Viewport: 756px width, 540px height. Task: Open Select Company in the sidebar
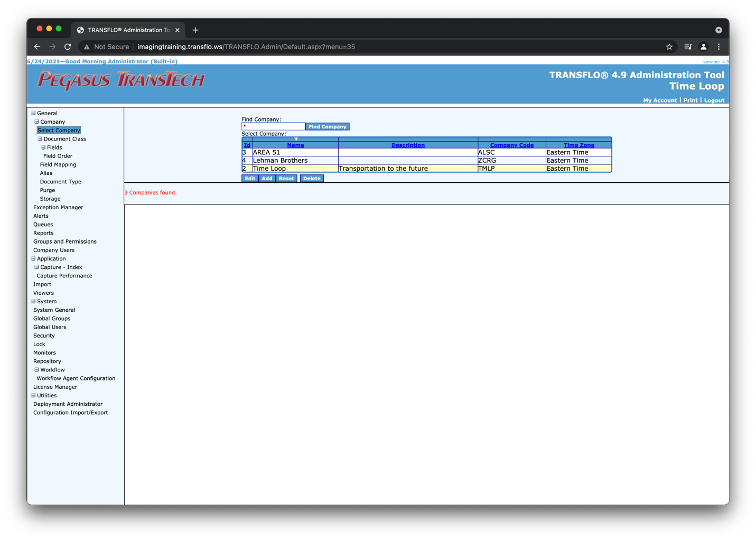tap(59, 131)
